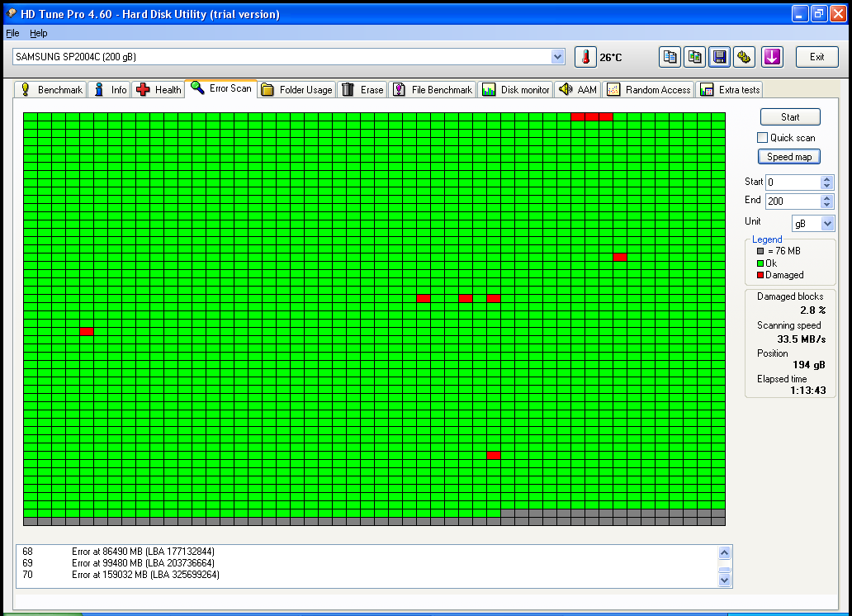Decrease the Start value spinner
This screenshot has width=852, height=616.
826,186
